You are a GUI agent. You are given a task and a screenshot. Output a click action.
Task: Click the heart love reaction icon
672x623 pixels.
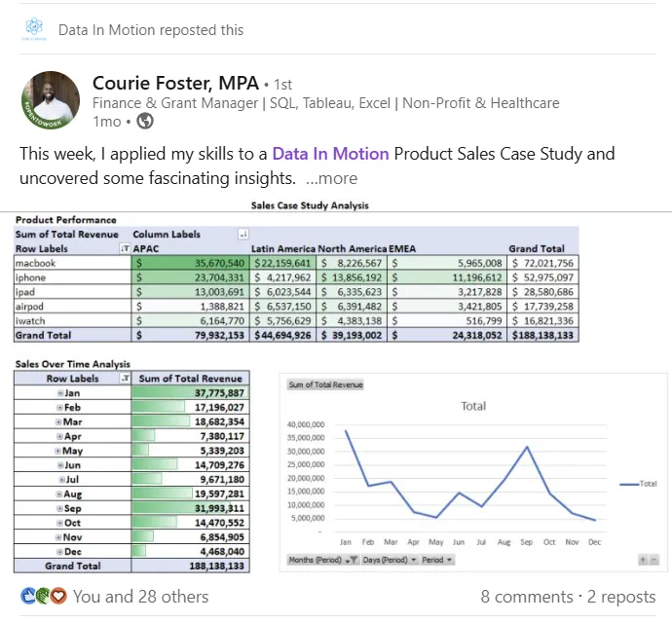[58, 596]
